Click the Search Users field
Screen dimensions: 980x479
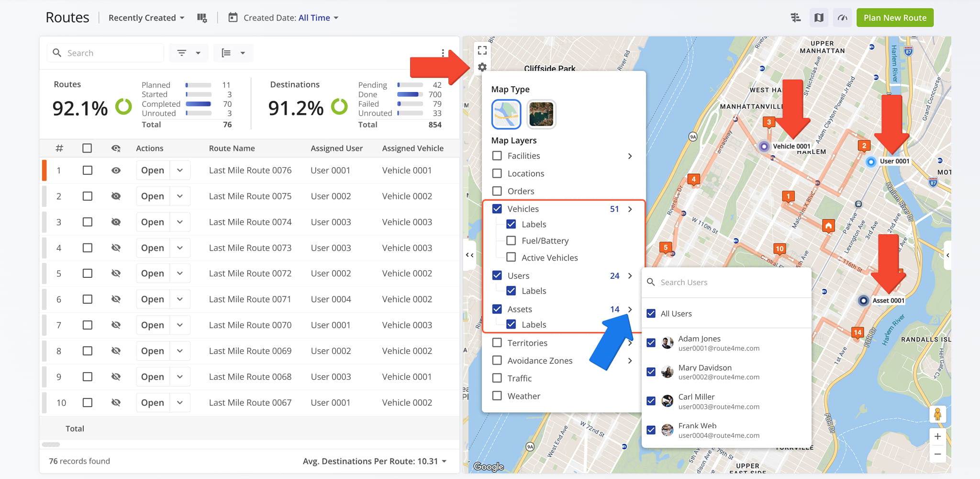(x=726, y=282)
